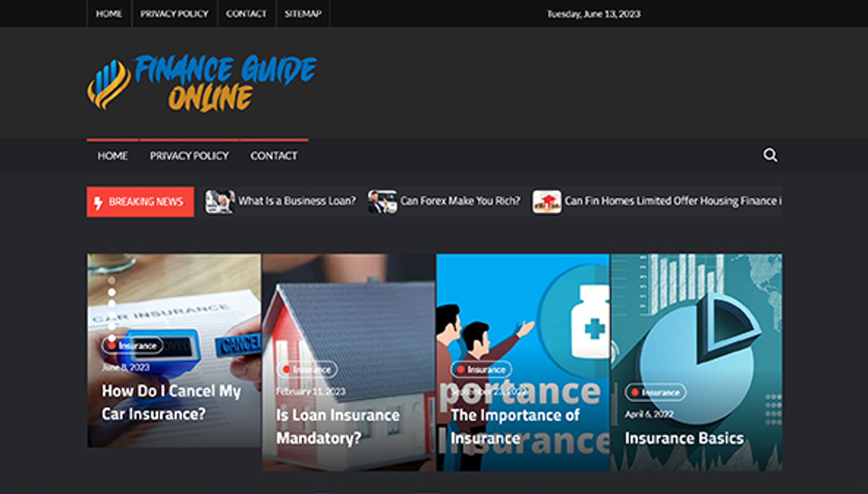Select the second slider dot on first card
Image resolution: width=868 pixels, height=494 pixels.
(x=112, y=292)
